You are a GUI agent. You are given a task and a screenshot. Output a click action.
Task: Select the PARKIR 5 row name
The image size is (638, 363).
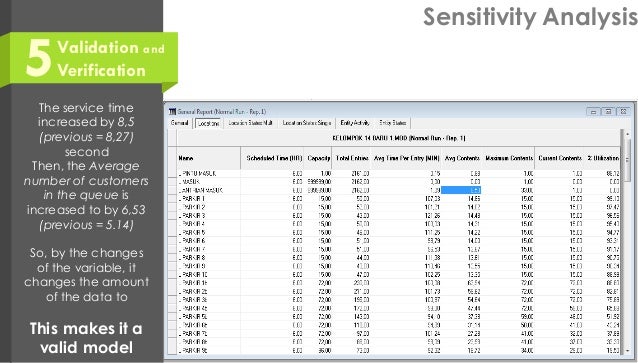tap(192, 232)
